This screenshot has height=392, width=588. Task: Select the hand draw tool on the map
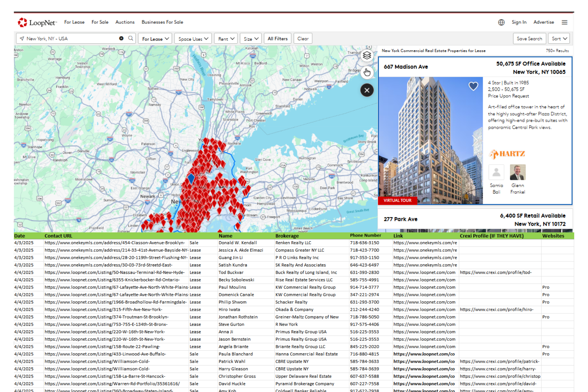[x=367, y=72]
